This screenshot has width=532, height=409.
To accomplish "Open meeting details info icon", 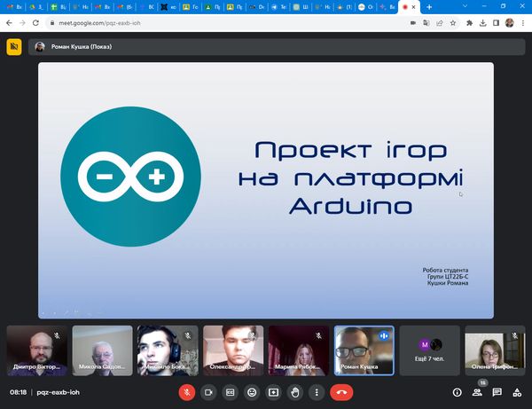I will [x=458, y=391].
